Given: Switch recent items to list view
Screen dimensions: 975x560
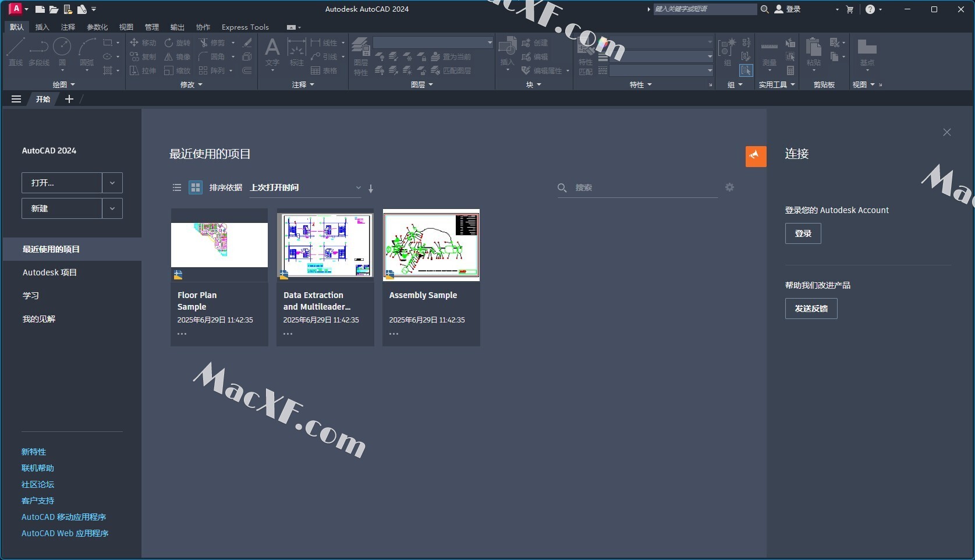Looking at the screenshot, I should tap(177, 187).
